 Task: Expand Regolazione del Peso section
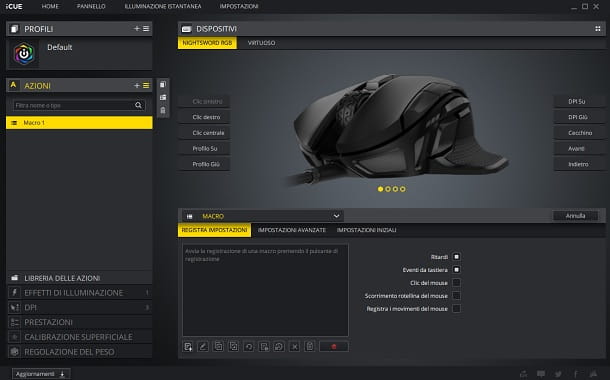(x=79, y=352)
